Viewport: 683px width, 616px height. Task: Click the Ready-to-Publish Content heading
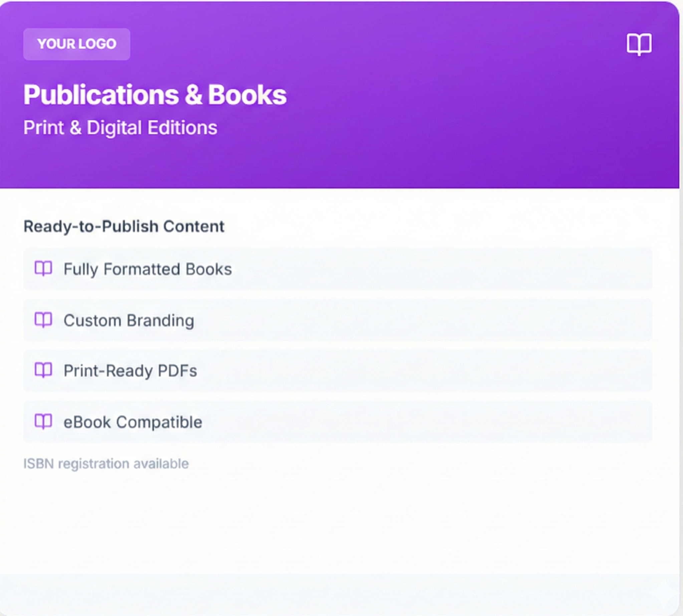tap(124, 226)
